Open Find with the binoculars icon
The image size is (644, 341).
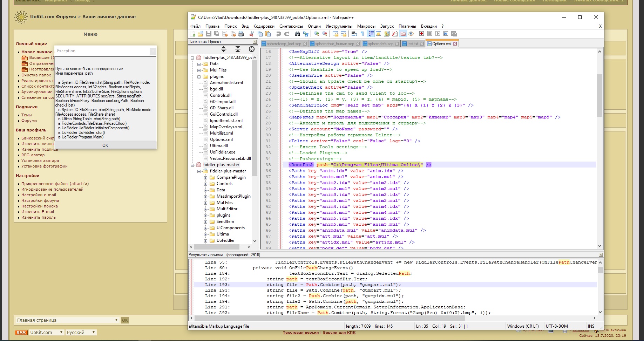(x=297, y=34)
